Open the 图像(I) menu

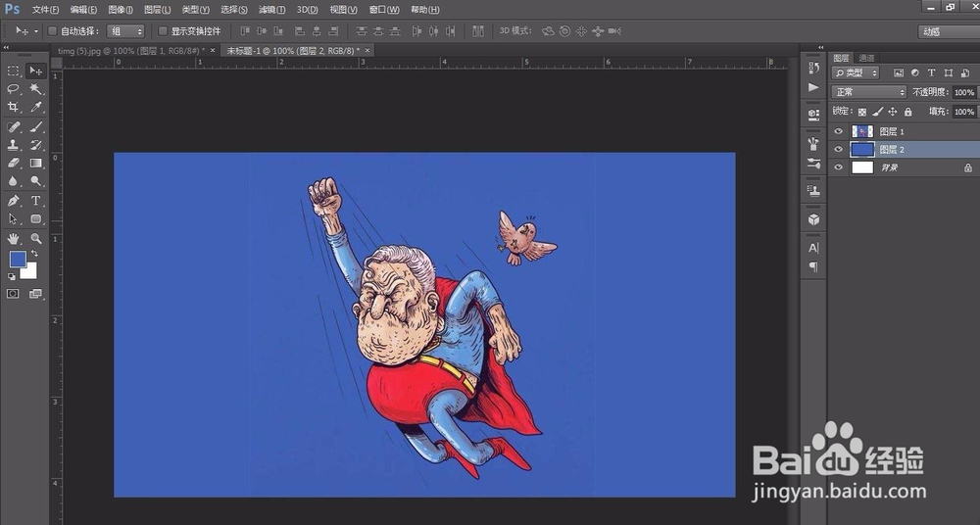click(x=121, y=10)
